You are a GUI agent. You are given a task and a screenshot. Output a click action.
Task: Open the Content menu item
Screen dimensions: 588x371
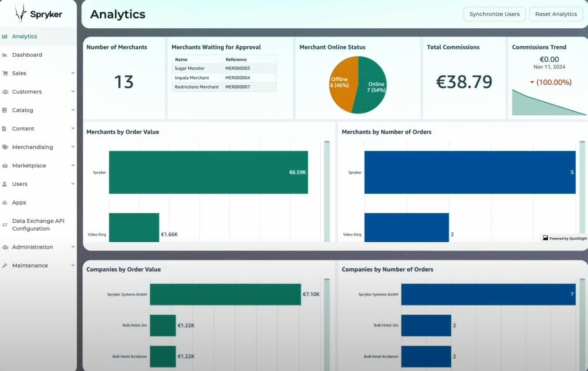click(x=23, y=129)
